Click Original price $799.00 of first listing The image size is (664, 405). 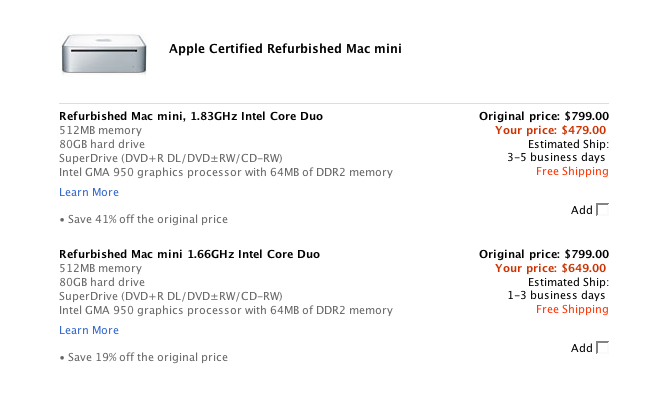[x=544, y=116]
